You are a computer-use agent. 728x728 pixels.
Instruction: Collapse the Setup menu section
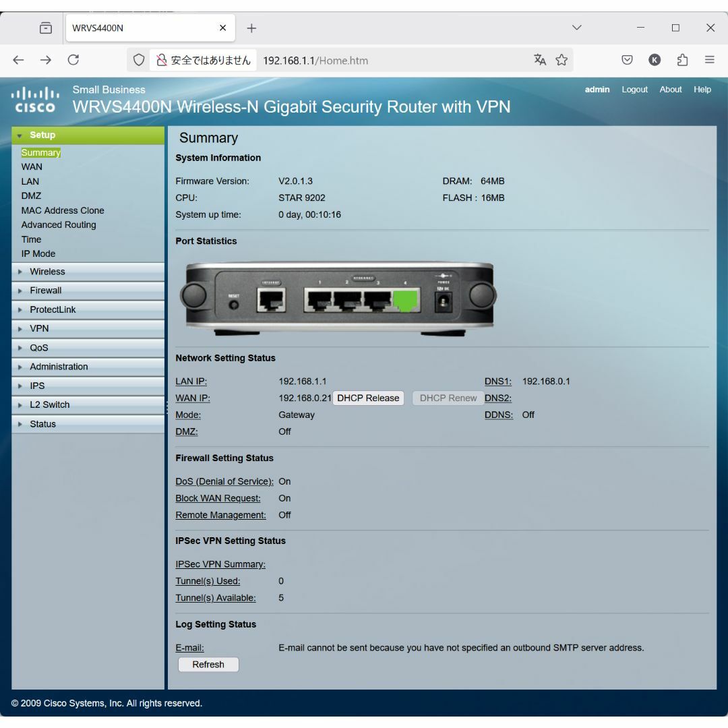[88, 135]
